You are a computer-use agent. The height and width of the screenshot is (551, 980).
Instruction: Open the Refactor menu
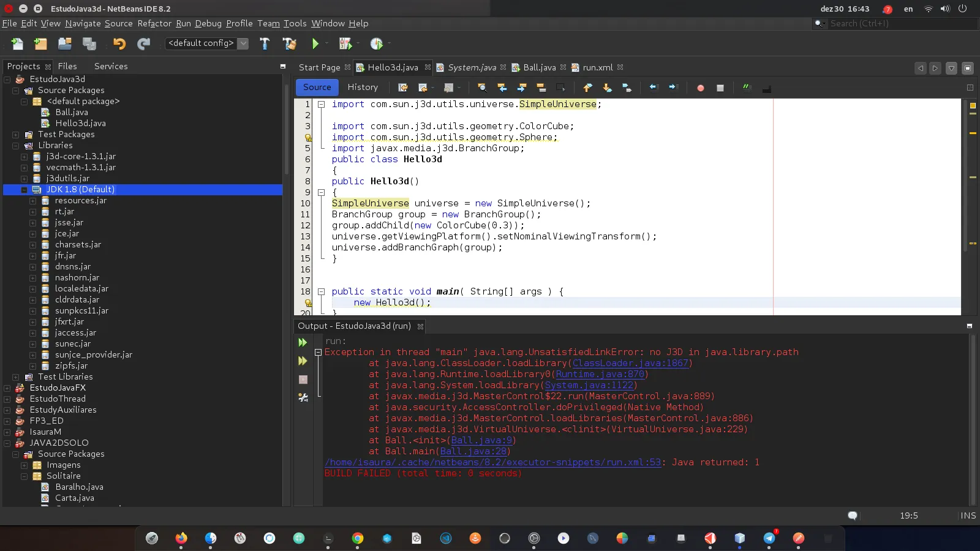coord(154,23)
